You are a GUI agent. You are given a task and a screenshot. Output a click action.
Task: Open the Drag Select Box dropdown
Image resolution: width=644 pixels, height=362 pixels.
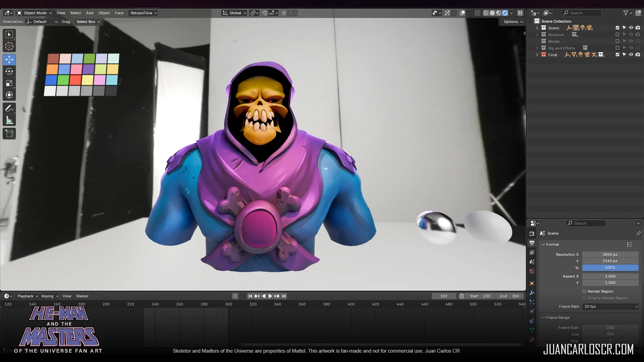(88, 22)
